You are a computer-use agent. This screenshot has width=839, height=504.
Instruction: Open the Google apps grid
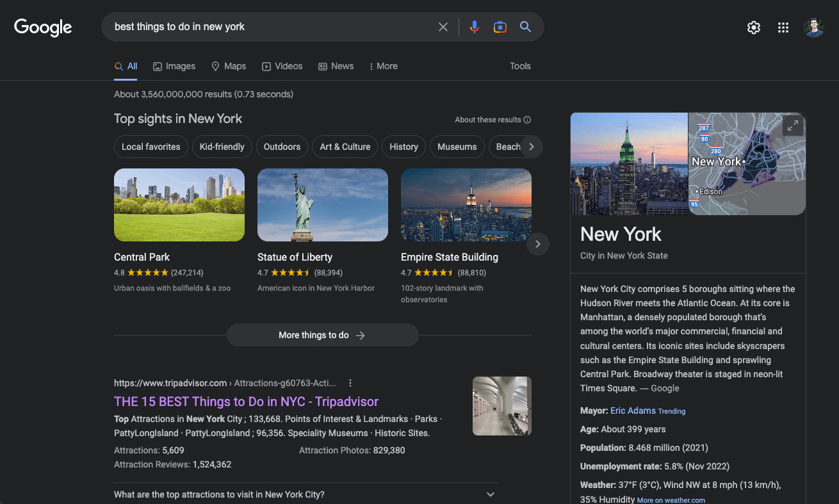(x=783, y=28)
